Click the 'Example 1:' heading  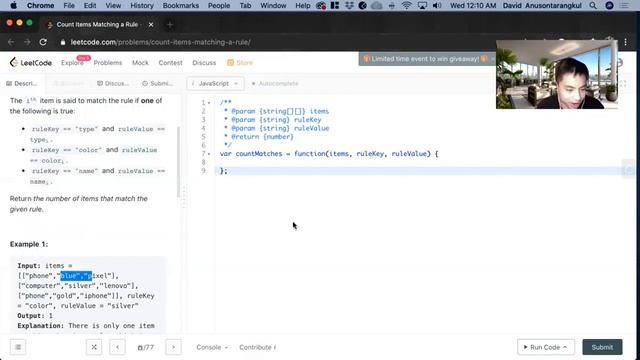(x=29, y=244)
